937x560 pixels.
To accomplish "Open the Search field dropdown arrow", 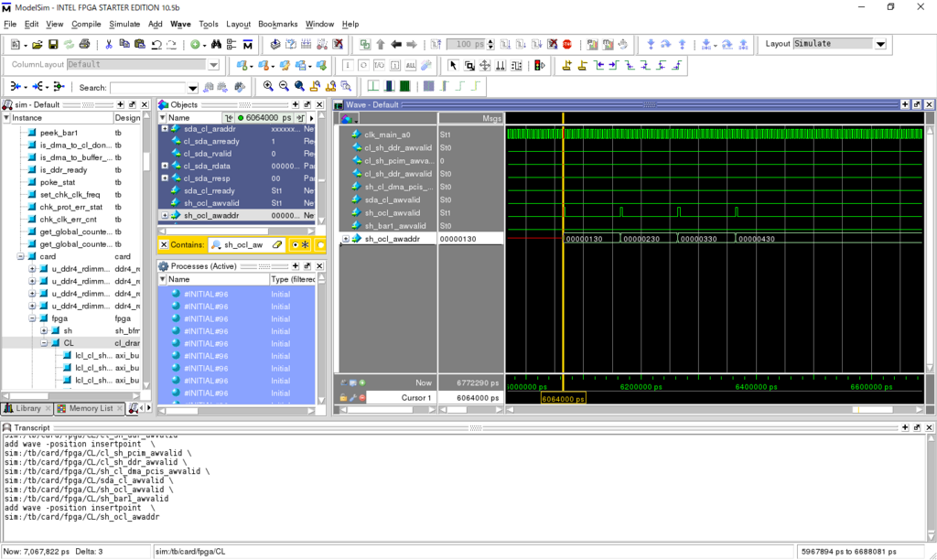I will pyautogui.click(x=192, y=88).
